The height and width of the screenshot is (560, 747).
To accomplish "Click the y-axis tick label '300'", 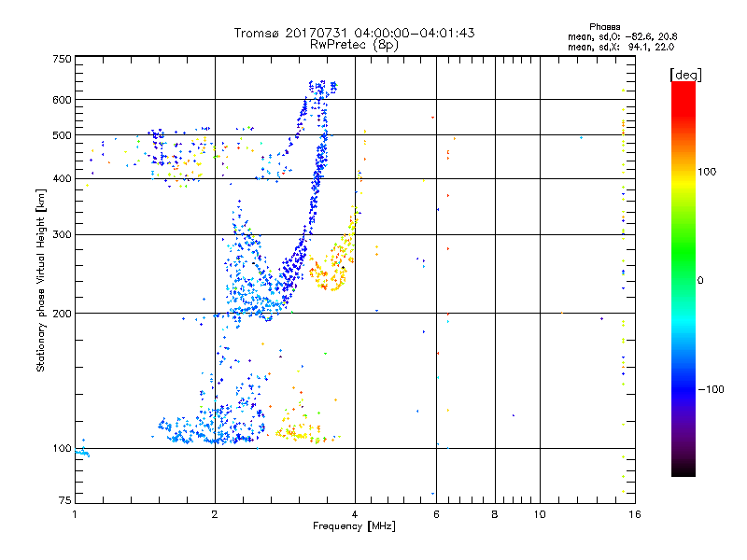I will coord(62,235).
